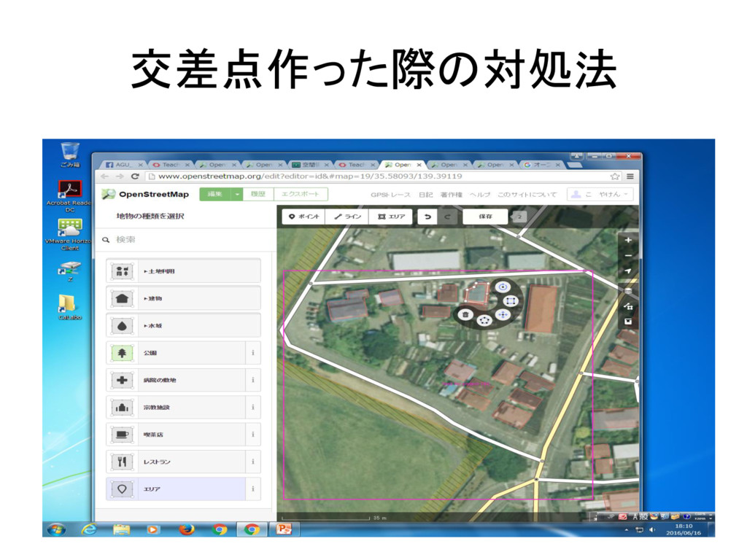Open PowerPoint from the taskbar
The image size is (747, 560).
click(284, 529)
